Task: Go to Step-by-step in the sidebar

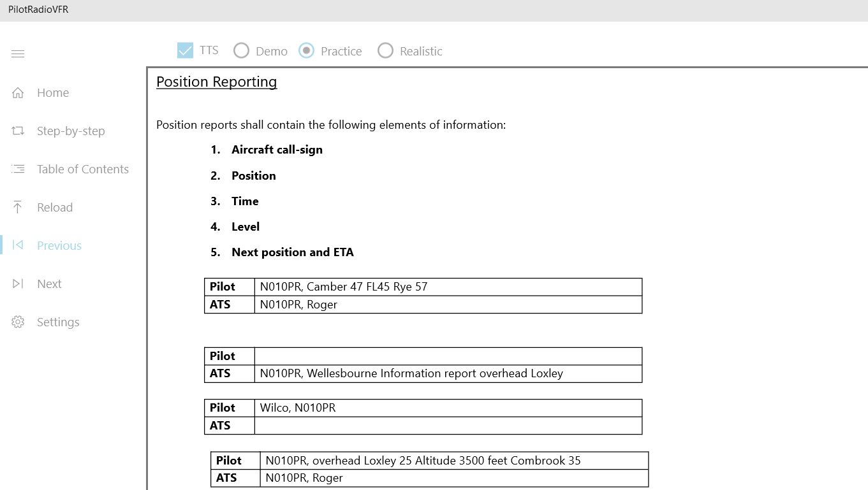Action: [x=71, y=131]
